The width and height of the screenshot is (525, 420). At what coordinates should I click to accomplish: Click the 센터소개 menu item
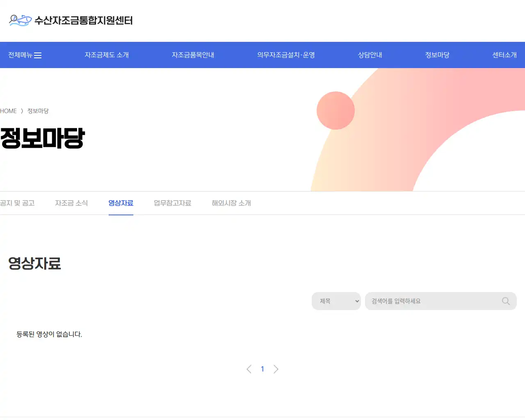pyautogui.click(x=505, y=55)
